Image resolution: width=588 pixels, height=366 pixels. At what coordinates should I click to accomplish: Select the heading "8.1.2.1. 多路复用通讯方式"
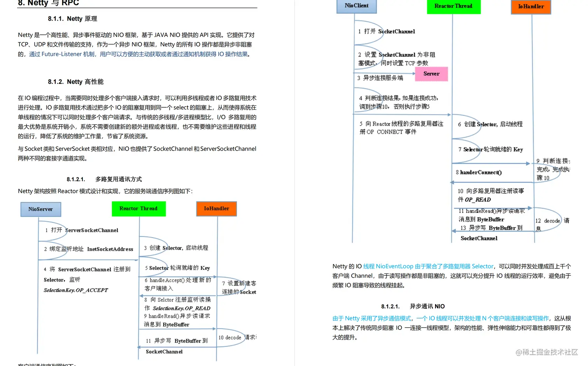click(x=104, y=179)
